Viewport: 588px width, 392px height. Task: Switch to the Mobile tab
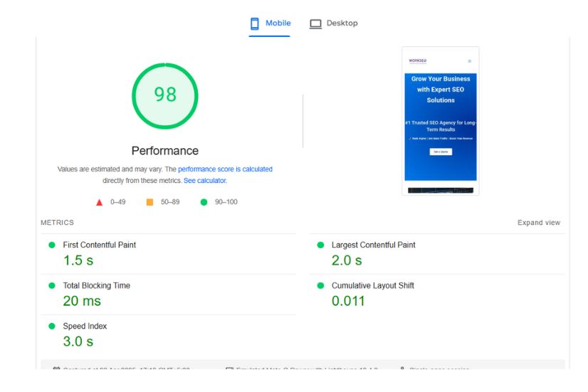[x=278, y=23]
